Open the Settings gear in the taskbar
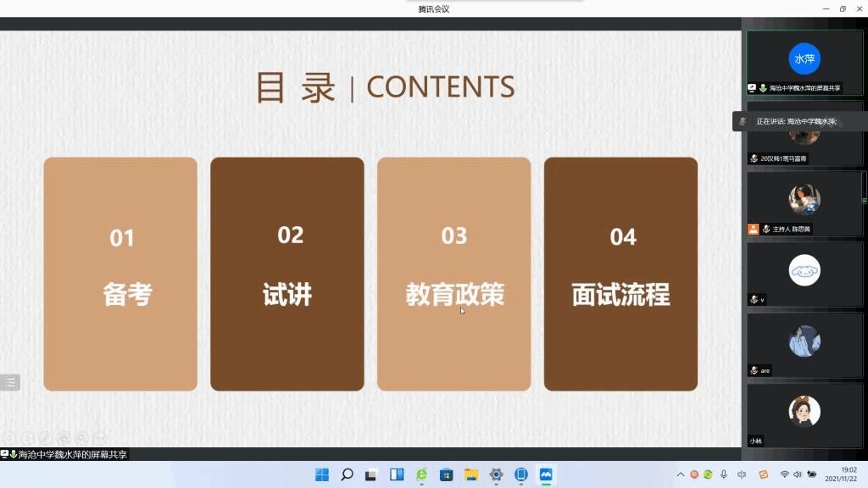 pos(496,474)
